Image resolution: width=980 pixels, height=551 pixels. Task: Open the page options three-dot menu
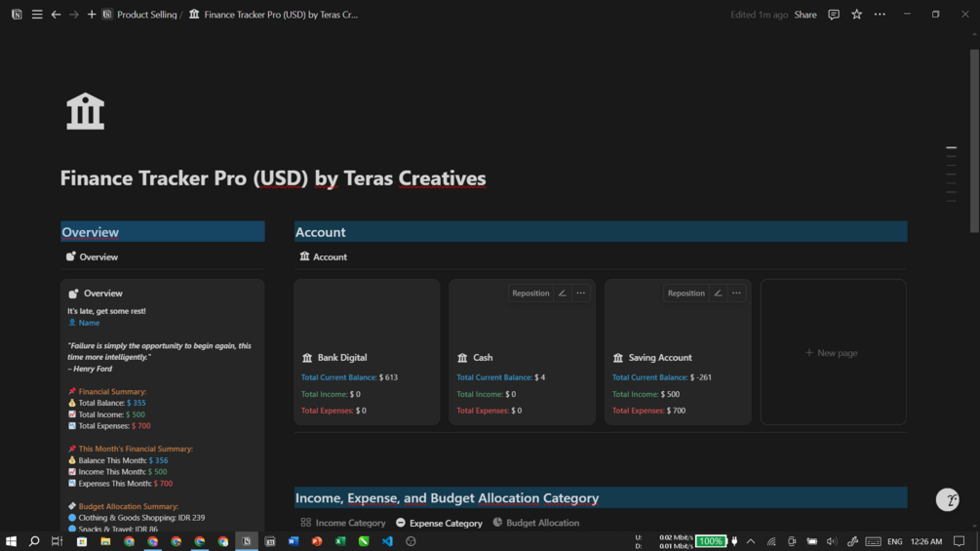coord(880,15)
